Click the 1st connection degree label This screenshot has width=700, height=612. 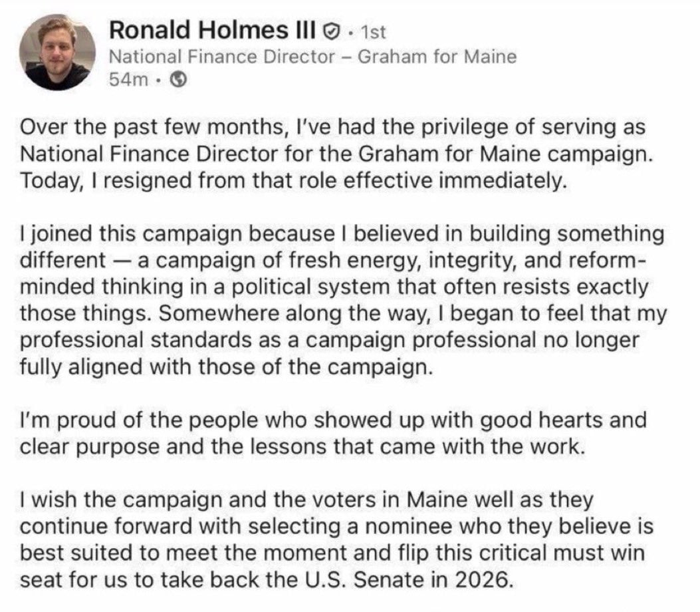coord(371,31)
